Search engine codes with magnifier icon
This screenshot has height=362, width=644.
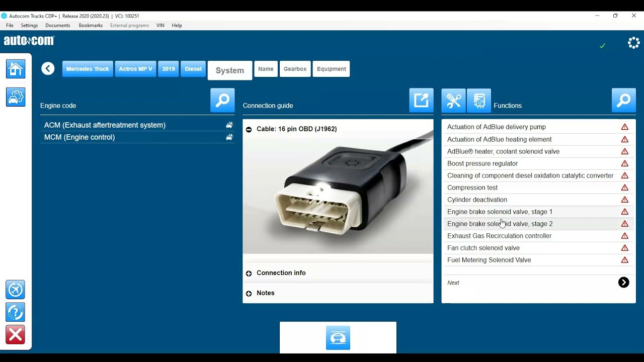coord(222,101)
